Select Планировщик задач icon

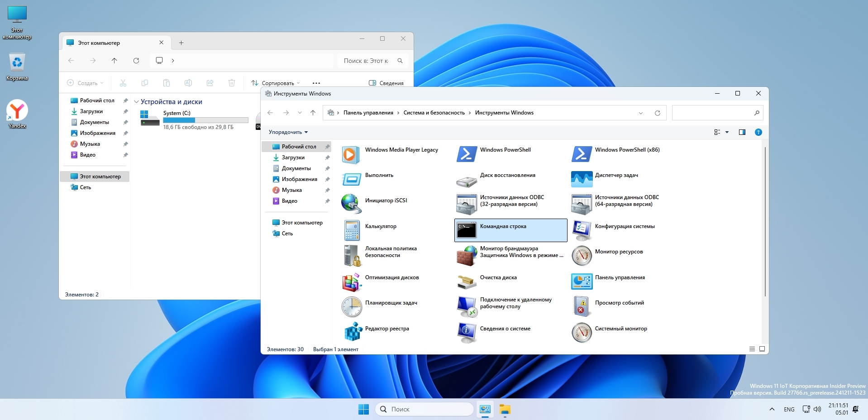(352, 307)
